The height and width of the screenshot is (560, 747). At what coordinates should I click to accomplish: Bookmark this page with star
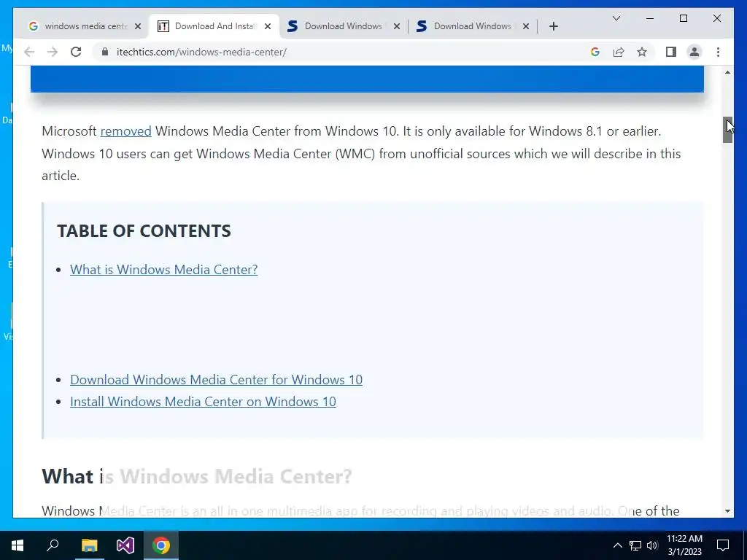click(x=642, y=52)
